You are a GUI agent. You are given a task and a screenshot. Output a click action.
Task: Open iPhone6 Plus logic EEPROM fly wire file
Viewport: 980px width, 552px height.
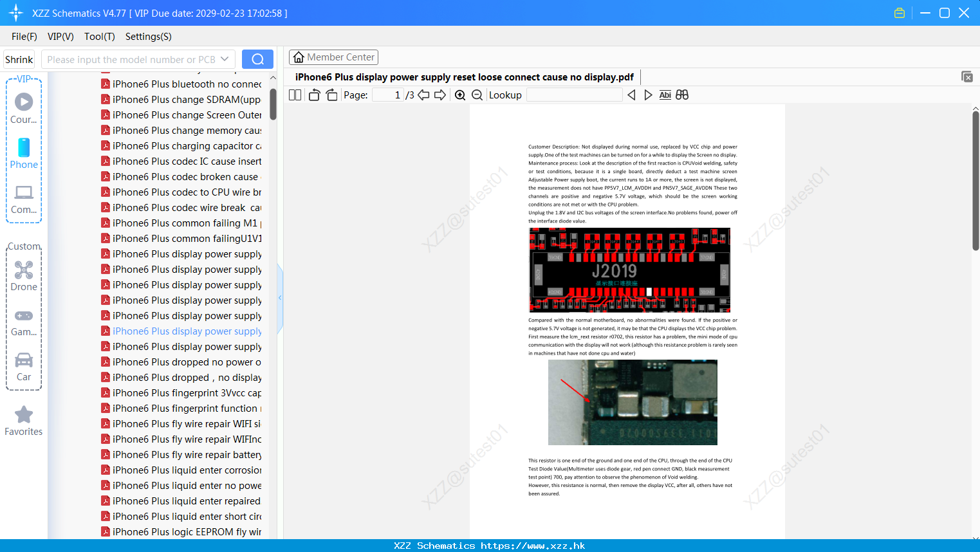point(181,532)
